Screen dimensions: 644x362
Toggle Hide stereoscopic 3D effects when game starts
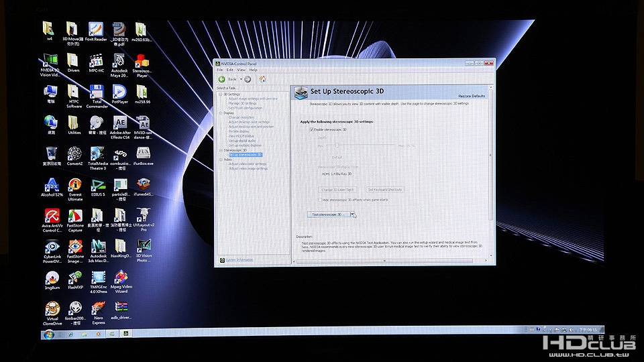coord(319,200)
